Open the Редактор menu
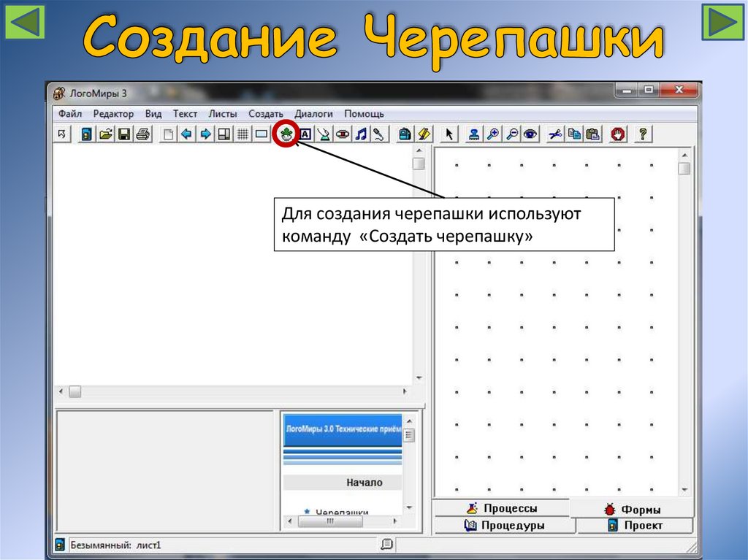The height and width of the screenshot is (560, 748). click(x=113, y=113)
